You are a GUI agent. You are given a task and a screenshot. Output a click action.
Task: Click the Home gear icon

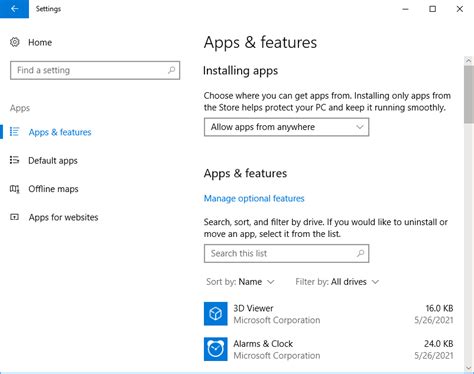click(x=15, y=42)
